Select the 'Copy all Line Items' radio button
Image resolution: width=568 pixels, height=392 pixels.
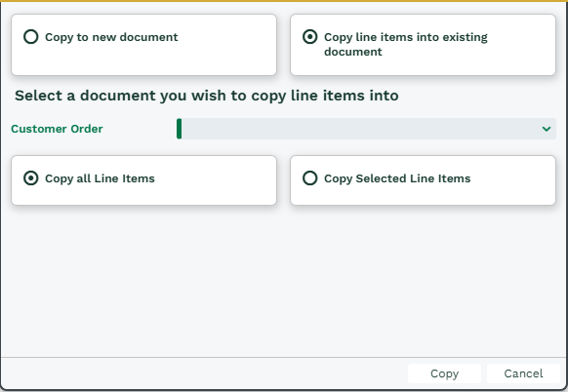pos(31,178)
